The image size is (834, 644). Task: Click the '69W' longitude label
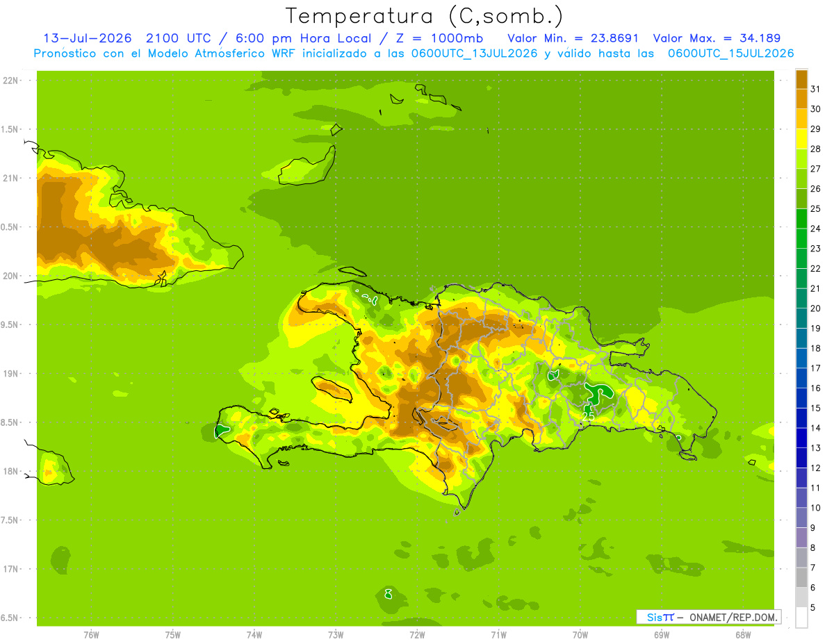[x=662, y=634]
